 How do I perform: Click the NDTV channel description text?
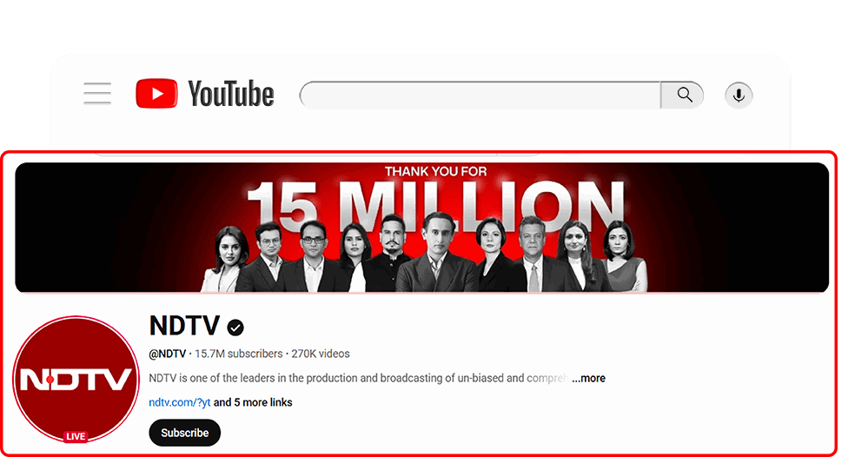[x=359, y=379]
